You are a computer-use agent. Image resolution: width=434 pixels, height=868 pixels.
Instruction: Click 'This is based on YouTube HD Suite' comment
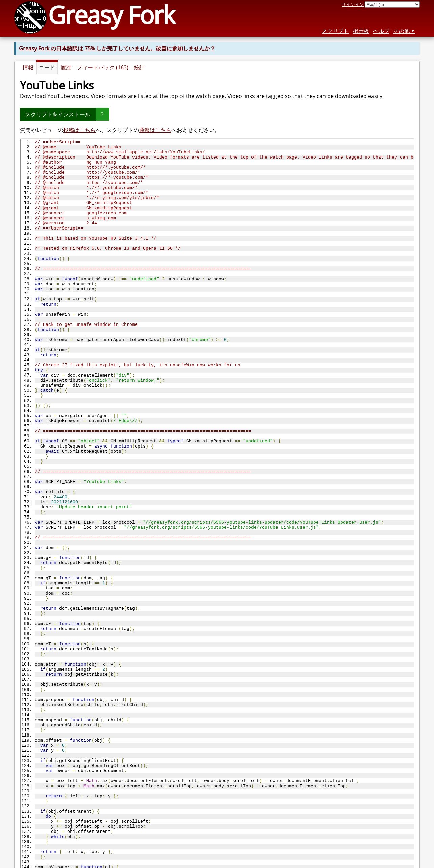coord(96,238)
